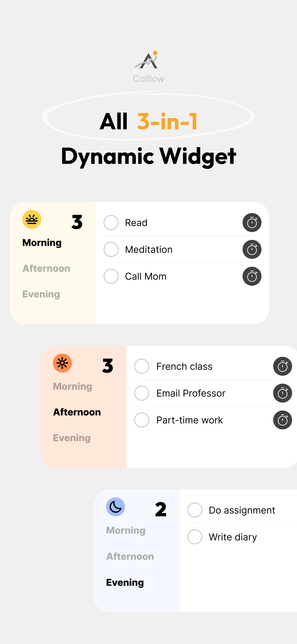Tap the yellow sunrise icon
Viewport: 297px width, 644px height.
click(x=32, y=219)
